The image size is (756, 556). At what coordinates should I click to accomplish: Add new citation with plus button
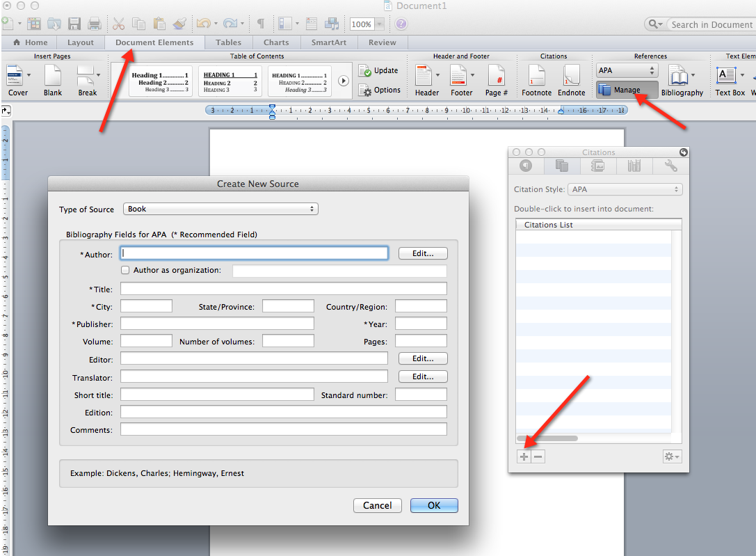pos(524,456)
